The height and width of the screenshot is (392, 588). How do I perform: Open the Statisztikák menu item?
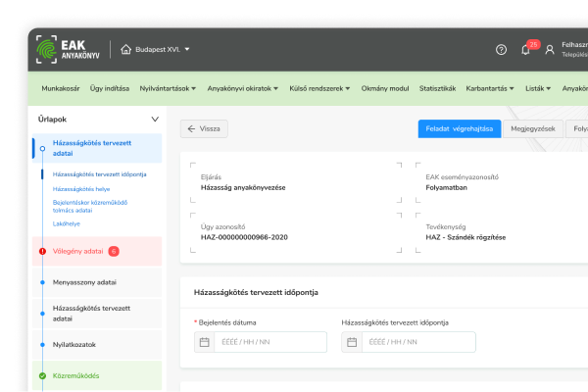(x=437, y=88)
